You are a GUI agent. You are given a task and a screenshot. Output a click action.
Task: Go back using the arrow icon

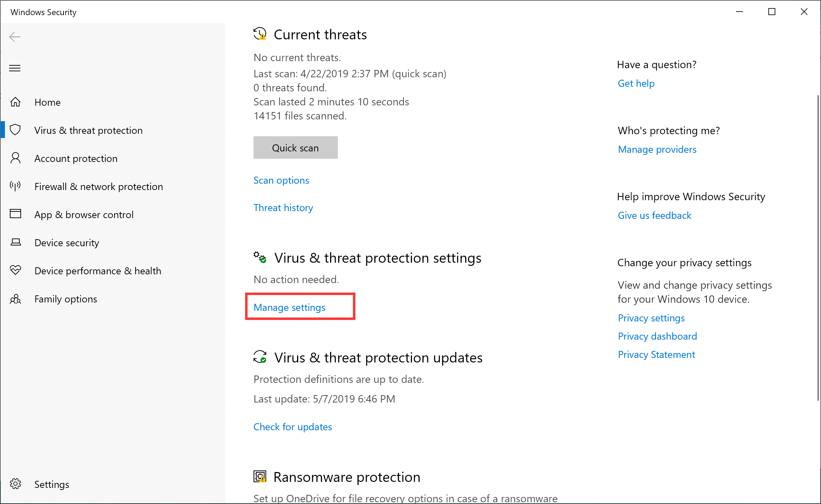15,37
